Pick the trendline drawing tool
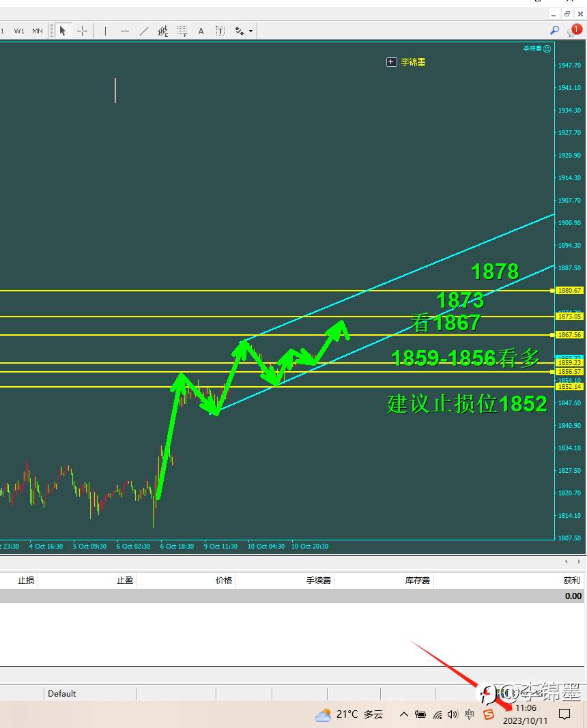 [144, 31]
